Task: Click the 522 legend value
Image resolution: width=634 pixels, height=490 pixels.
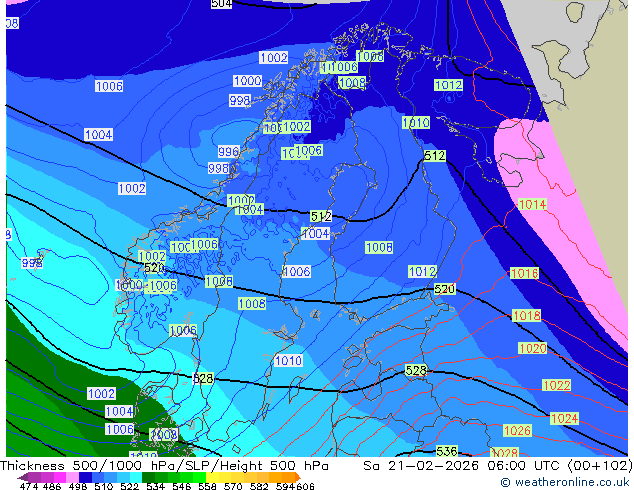Action: (129, 486)
